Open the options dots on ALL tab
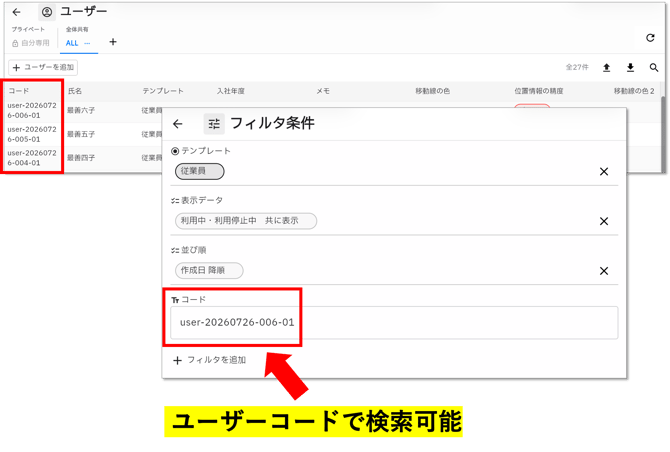 pos(87,43)
